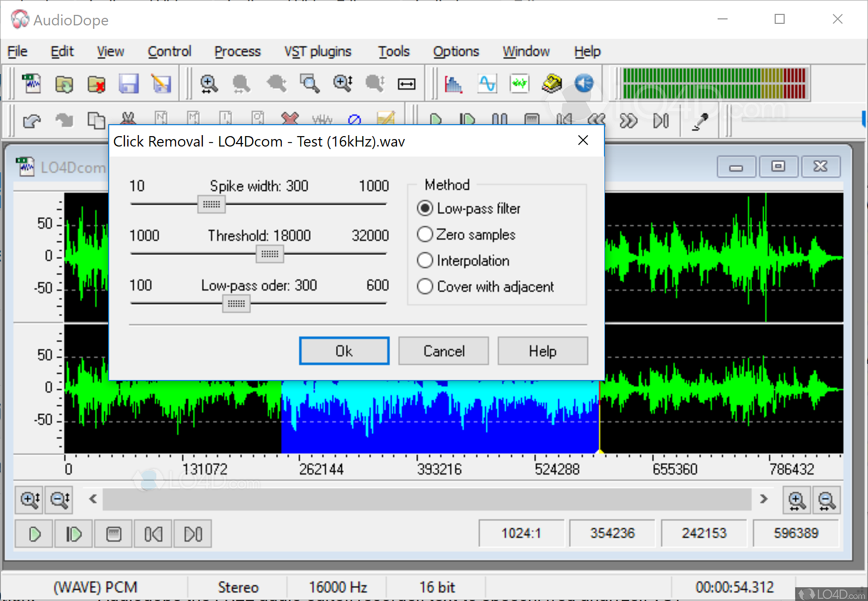This screenshot has width=868, height=601.
Task: Select the Zero samples method
Action: pos(425,234)
